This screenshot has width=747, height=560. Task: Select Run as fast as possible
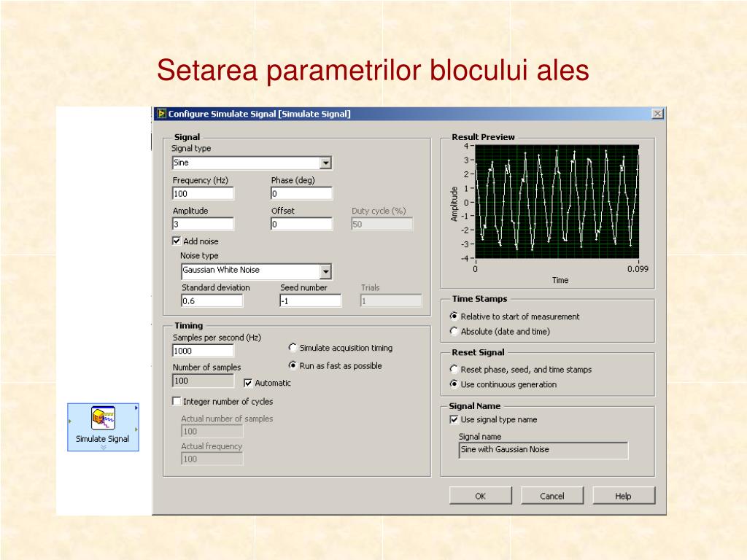pos(293,365)
